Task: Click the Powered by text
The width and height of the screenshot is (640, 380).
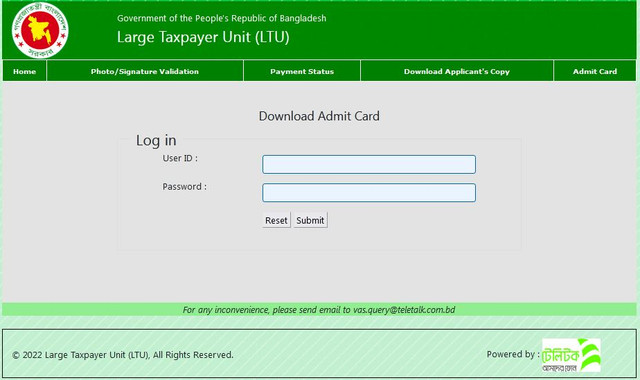Action: (x=513, y=354)
